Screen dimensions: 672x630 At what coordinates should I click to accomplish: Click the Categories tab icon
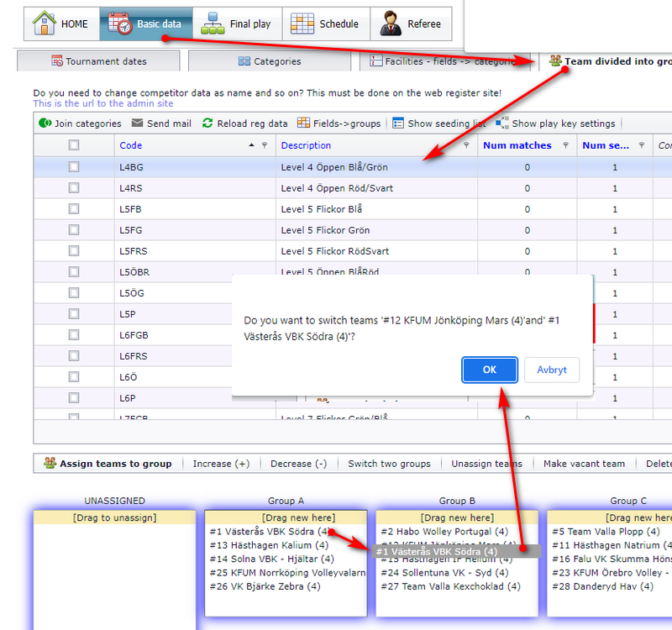[x=244, y=61]
